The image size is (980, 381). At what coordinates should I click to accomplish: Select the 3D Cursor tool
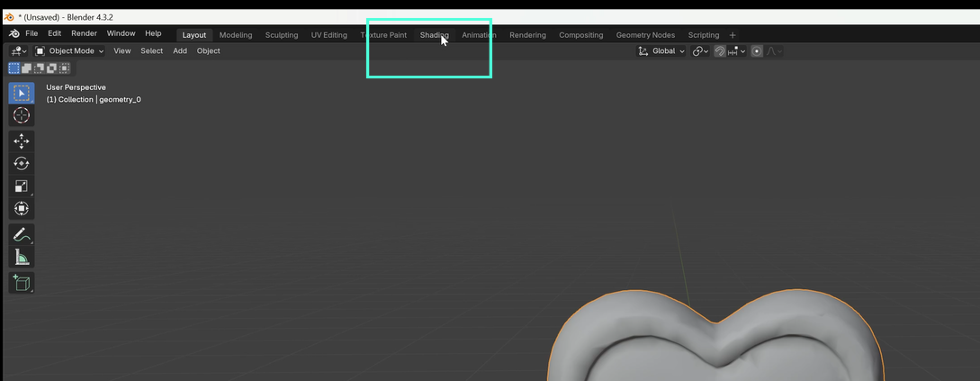click(x=22, y=115)
